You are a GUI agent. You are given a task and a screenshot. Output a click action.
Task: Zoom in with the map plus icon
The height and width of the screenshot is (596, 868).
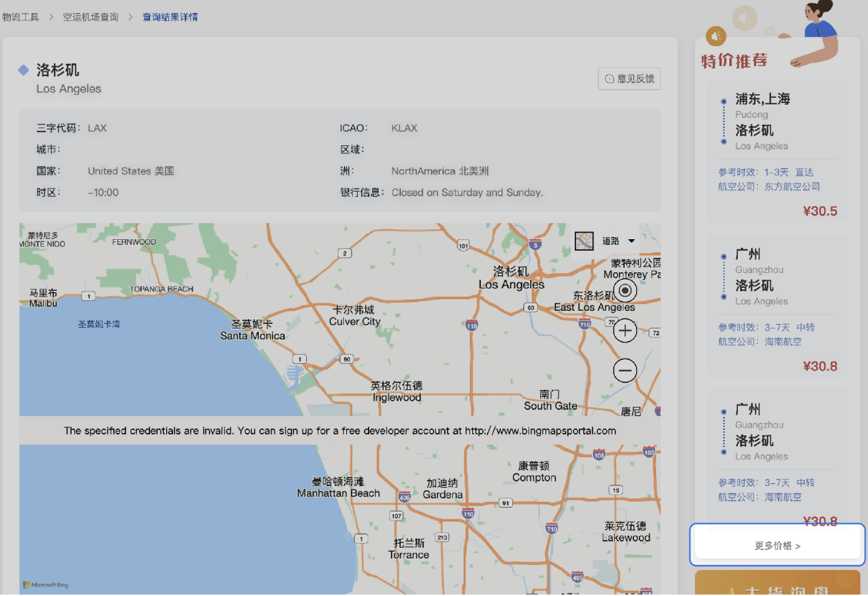[625, 331]
